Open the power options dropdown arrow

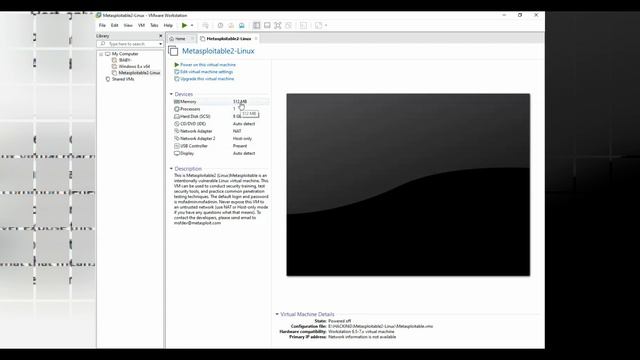tap(192, 25)
